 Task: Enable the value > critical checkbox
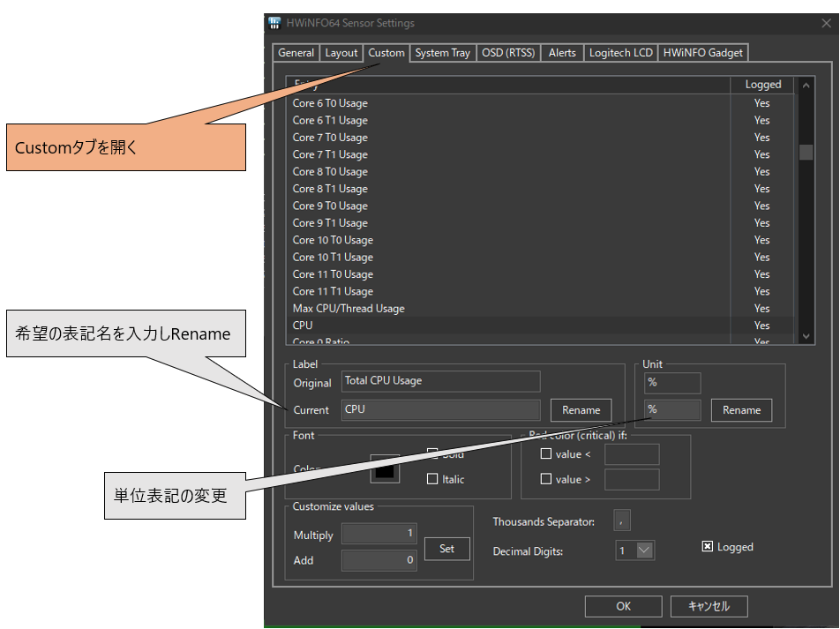coord(546,479)
